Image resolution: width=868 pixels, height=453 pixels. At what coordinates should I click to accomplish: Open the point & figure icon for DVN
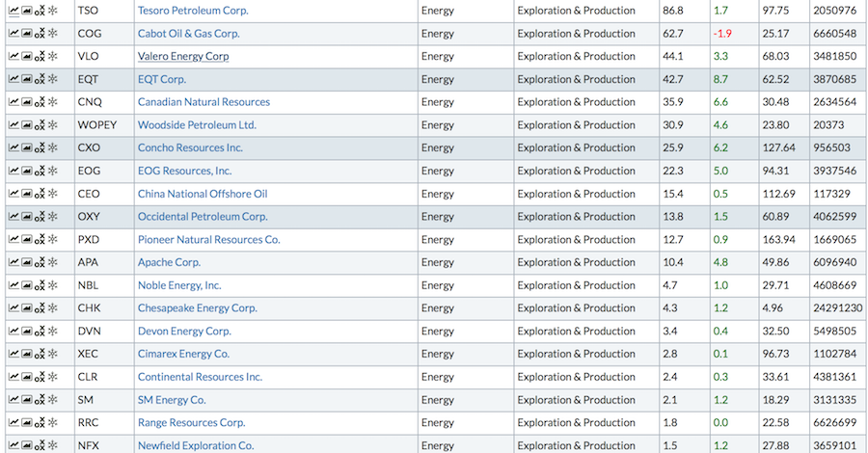pyautogui.click(x=40, y=332)
